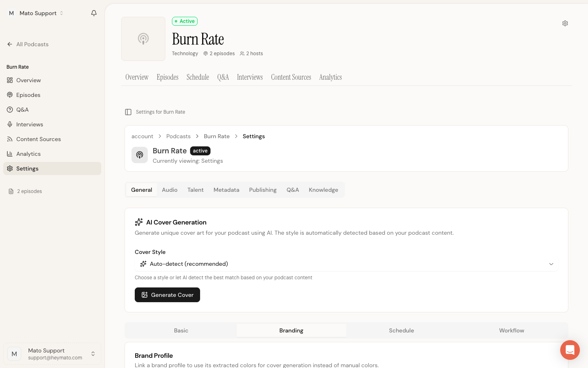Click the file icon next to 2 episodes in sidebar
Screen dimensions: 588x368
point(11,191)
